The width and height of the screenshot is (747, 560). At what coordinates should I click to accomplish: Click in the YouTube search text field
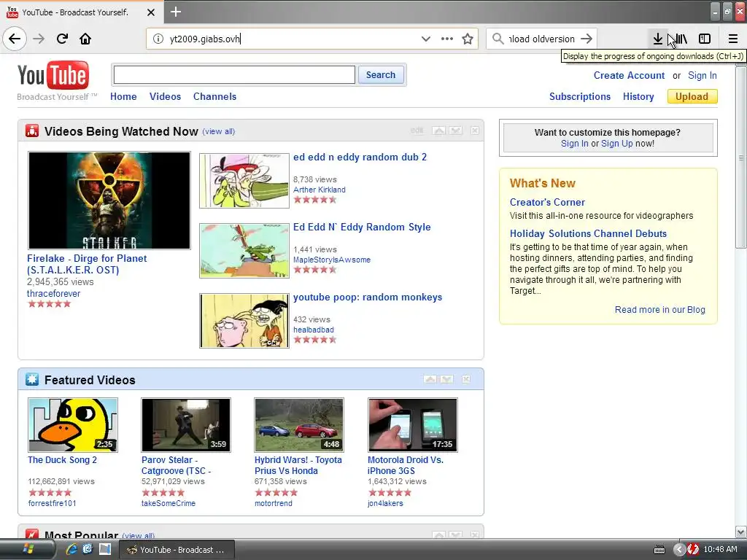pyautogui.click(x=234, y=75)
